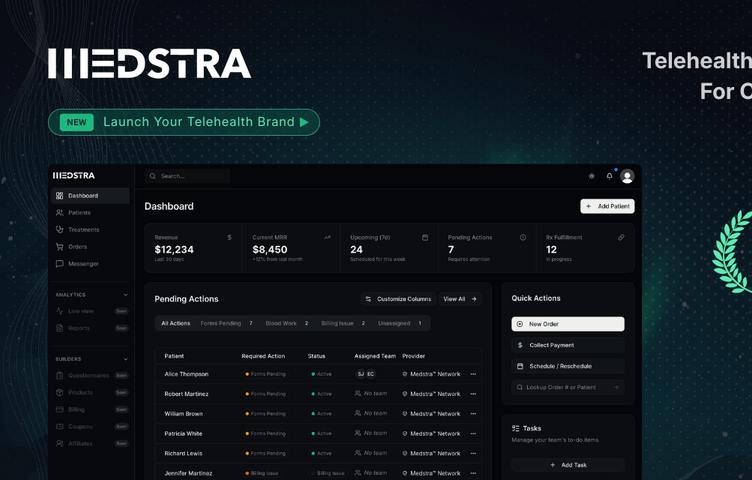This screenshot has height=480, width=752.
Task: Collapse the Builders section chevron
Action: point(125,359)
